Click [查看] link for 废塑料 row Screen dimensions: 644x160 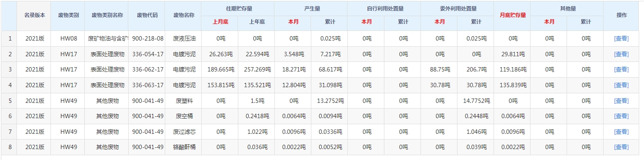pyautogui.click(x=621, y=101)
